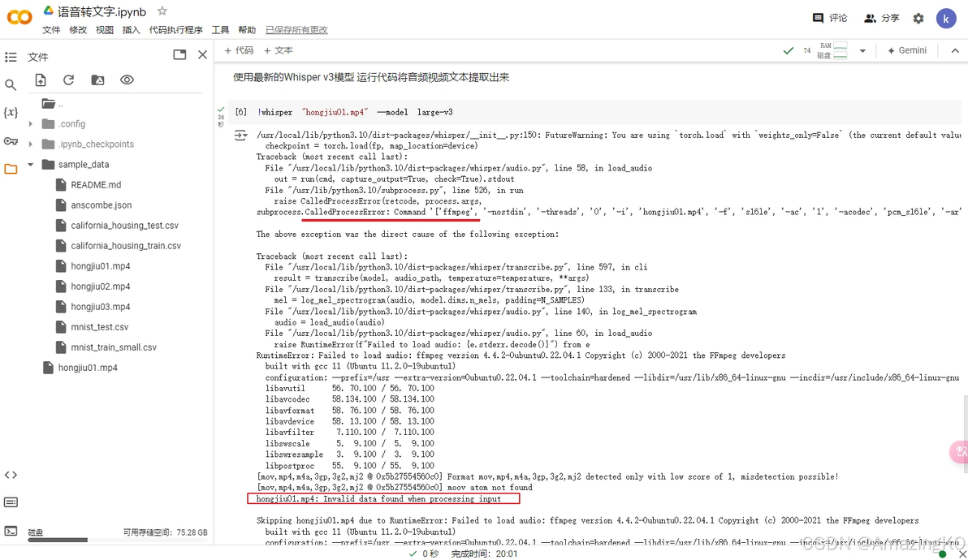Screen dimensions: 968x560
Task: Expand the .config folder
Action: pos(30,124)
